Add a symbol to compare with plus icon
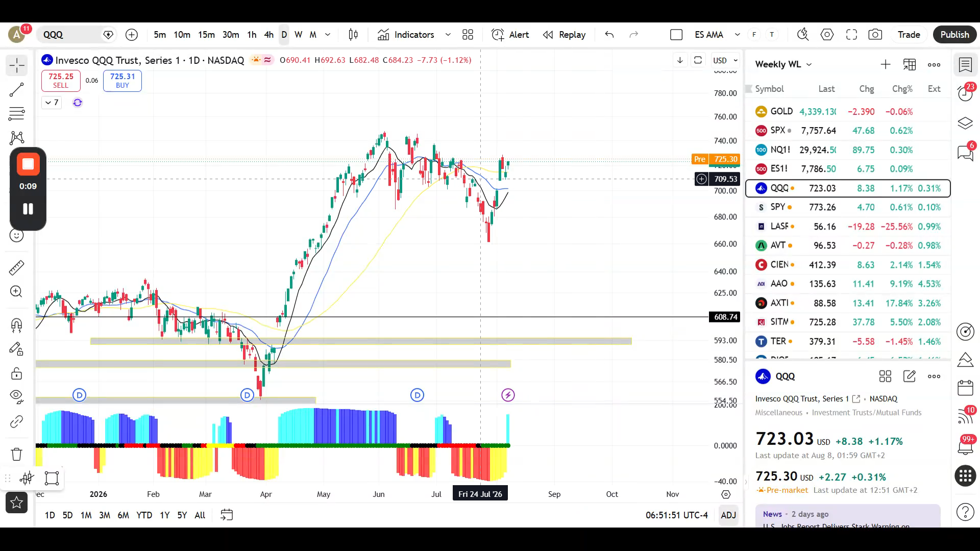This screenshot has width=980, height=551. (132, 35)
